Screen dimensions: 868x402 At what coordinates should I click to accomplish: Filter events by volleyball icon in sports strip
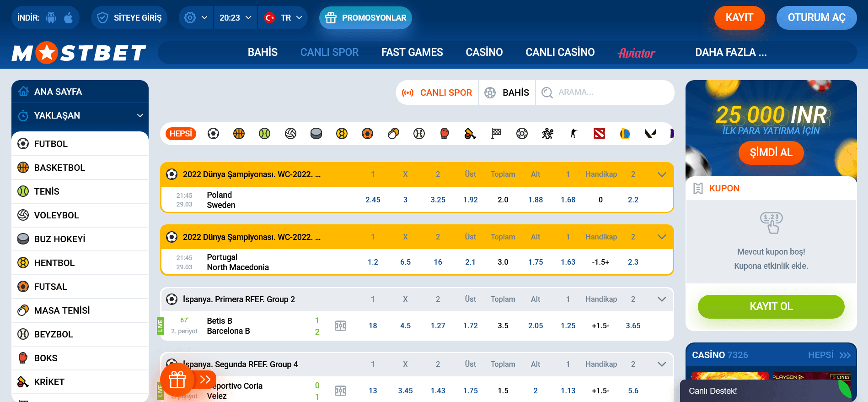click(x=290, y=133)
